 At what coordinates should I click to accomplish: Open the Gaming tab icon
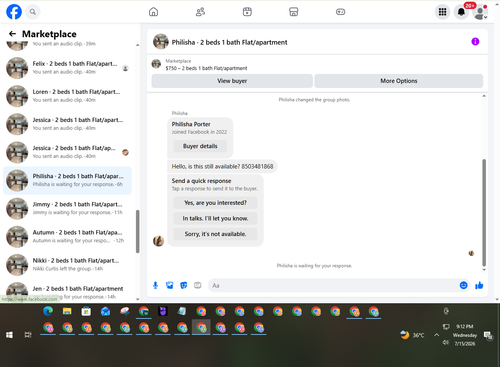coord(340,12)
